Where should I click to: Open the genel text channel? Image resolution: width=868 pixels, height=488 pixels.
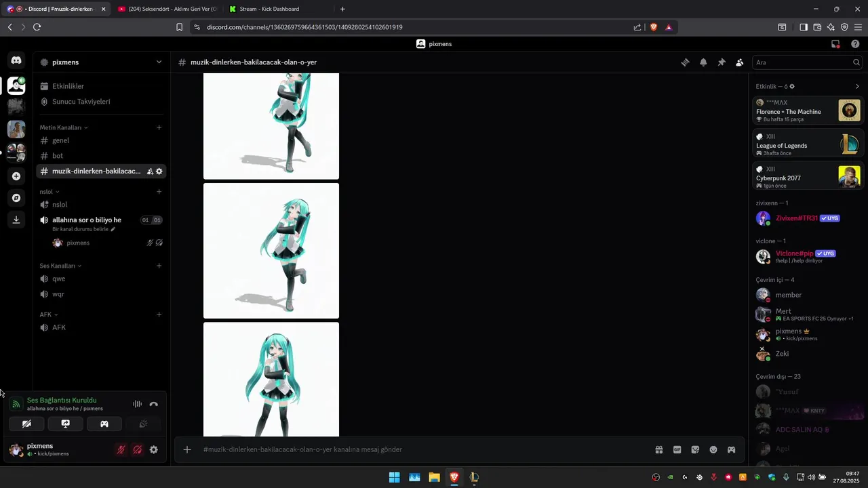pos(100,140)
